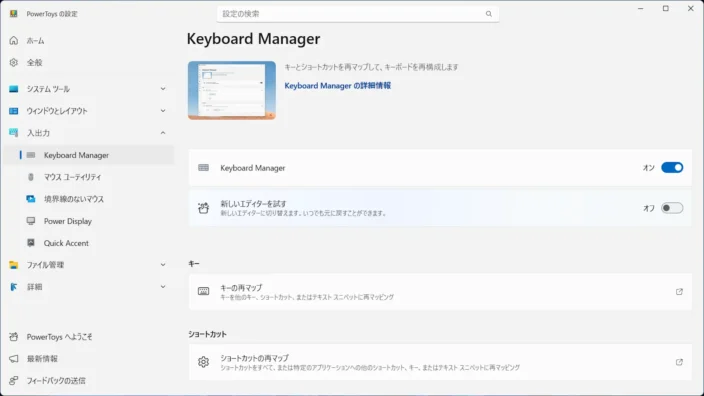Image resolution: width=704 pixels, height=396 pixels.
Task: Collapse the 入出力 section chevron
Action: coord(163,133)
